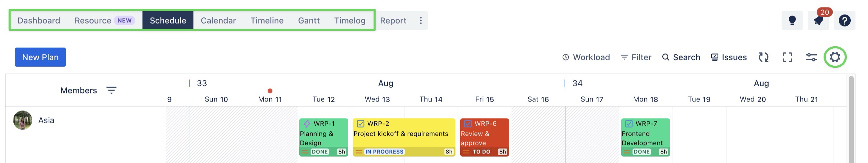
Task: Click the New Plan button
Action: click(x=40, y=57)
